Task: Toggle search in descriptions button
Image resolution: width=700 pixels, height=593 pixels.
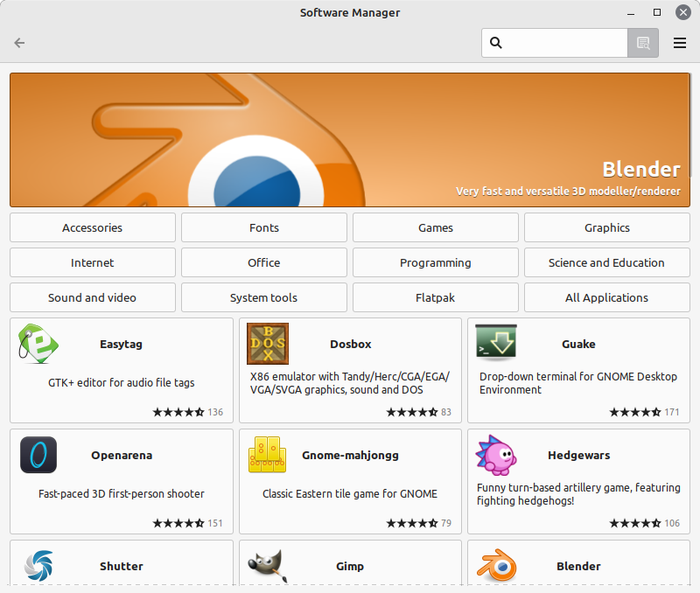Action: (x=643, y=43)
